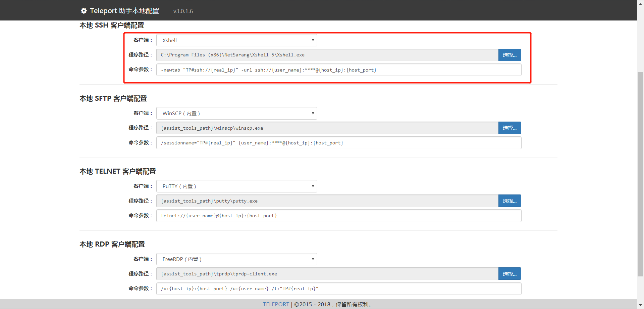Click the Teleport 助手本地配置 header title
Image resolution: width=644 pixels, height=309 pixels.
124,11
